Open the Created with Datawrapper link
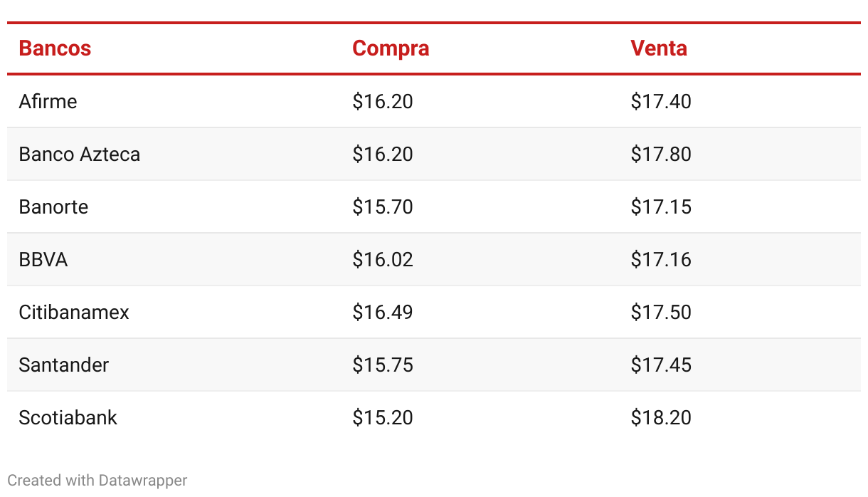Screen dimensions: 868x497 pyautogui.click(x=97, y=481)
